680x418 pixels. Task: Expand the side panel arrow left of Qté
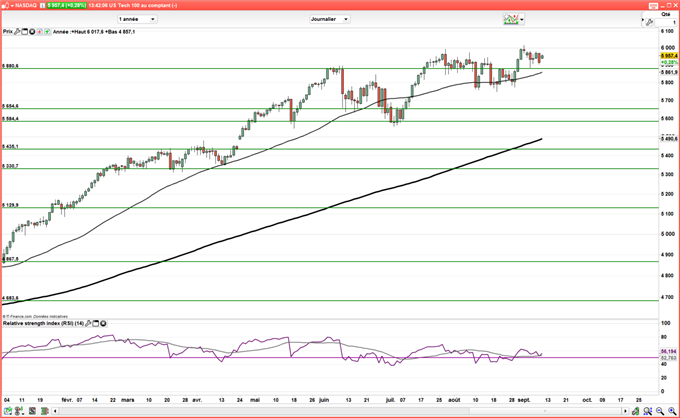(x=643, y=20)
